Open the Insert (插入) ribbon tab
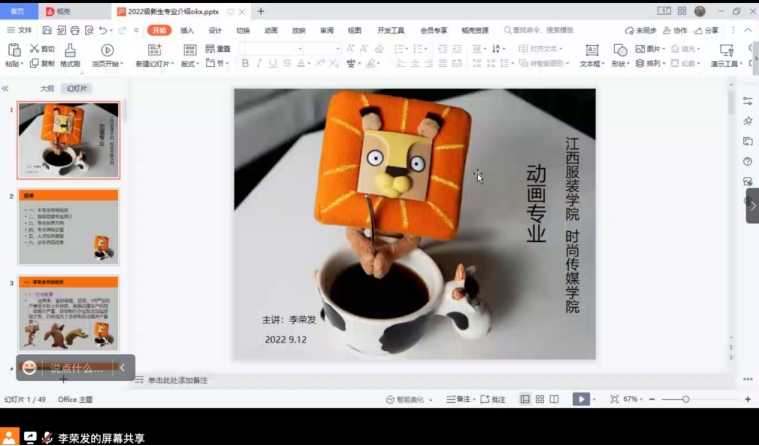 click(x=187, y=30)
